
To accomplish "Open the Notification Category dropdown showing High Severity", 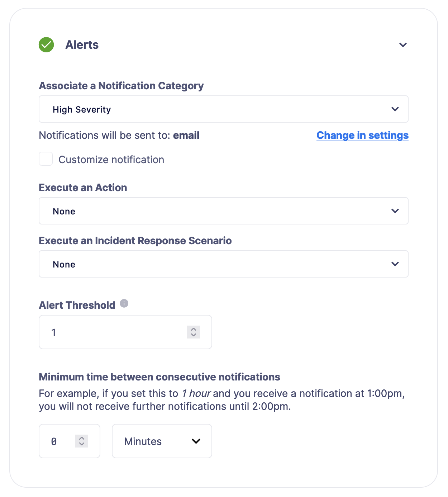I will click(x=223, y=109).
